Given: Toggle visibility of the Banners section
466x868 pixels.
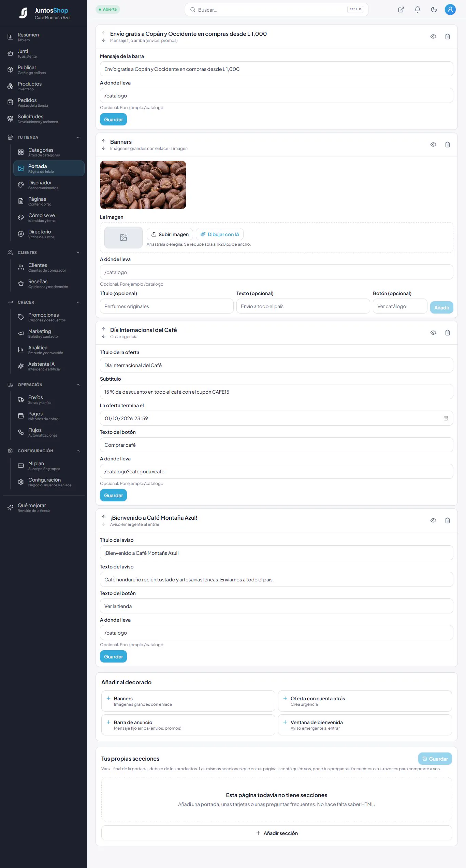Looking at the screenshot, I should click(x=433, y=144).
